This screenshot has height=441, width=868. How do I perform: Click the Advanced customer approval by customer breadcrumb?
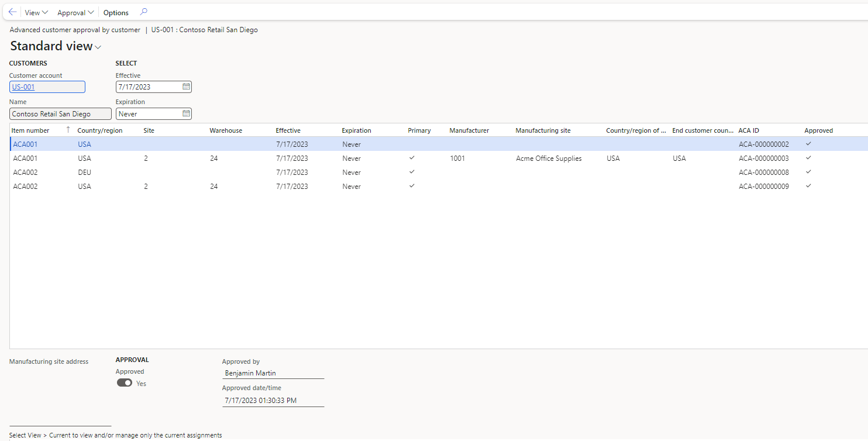coord(74,29)
